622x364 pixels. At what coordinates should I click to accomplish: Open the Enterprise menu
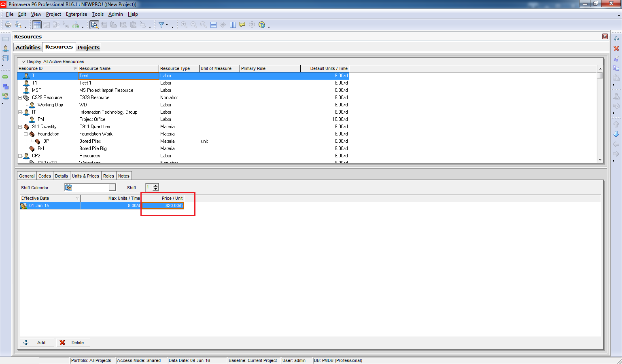pos(76,14)
